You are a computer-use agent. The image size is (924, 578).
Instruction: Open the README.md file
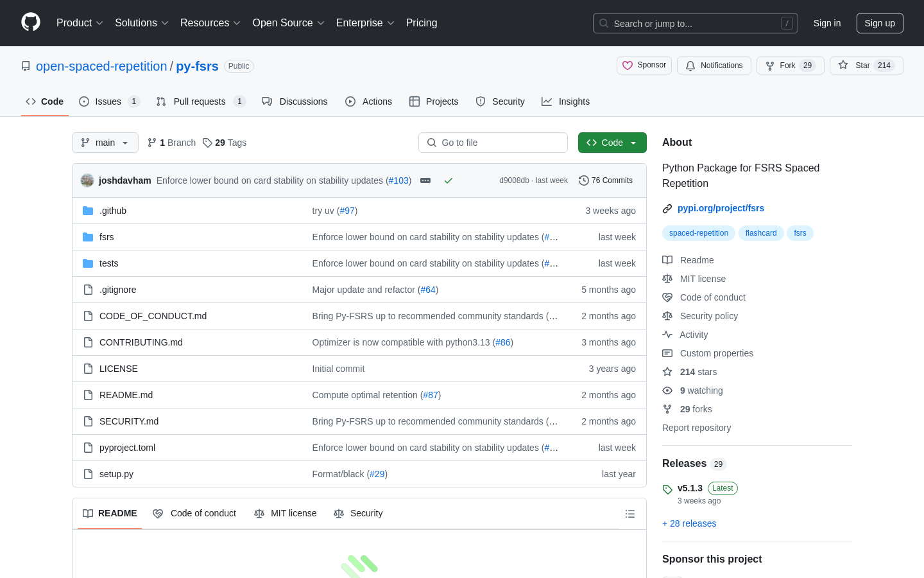pos(126,395)
